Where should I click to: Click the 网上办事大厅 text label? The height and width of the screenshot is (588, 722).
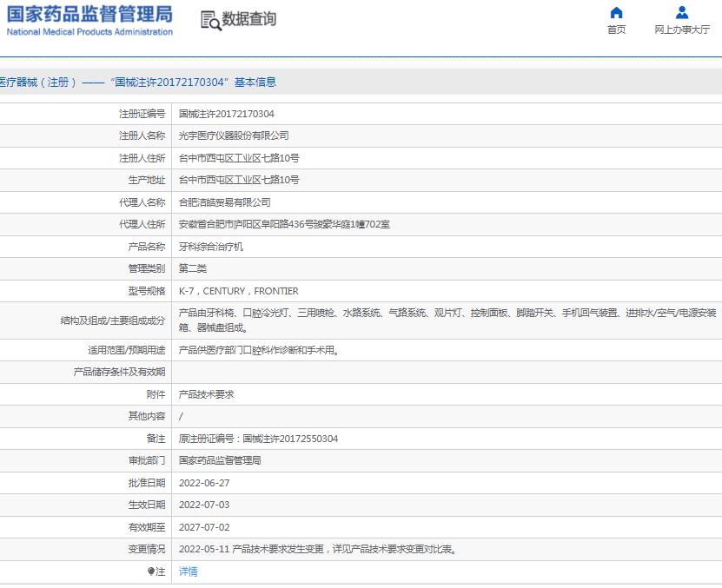(682, 30)
